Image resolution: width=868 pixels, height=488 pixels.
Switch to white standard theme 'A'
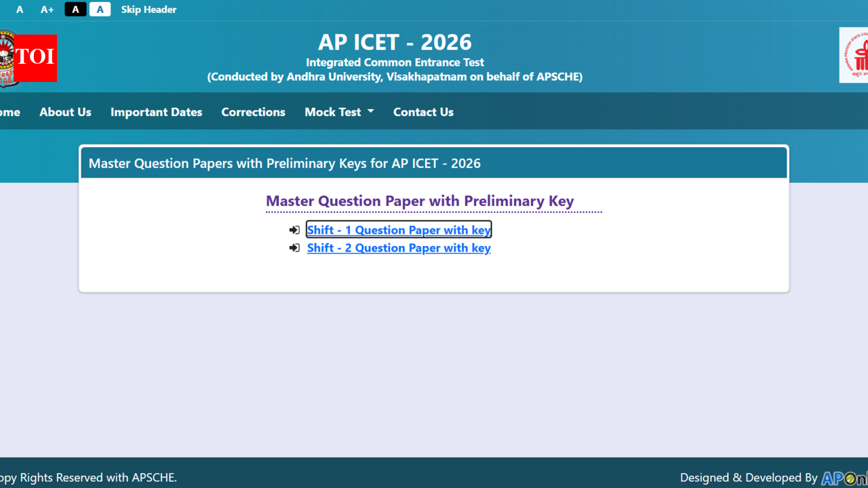[100, 9]
